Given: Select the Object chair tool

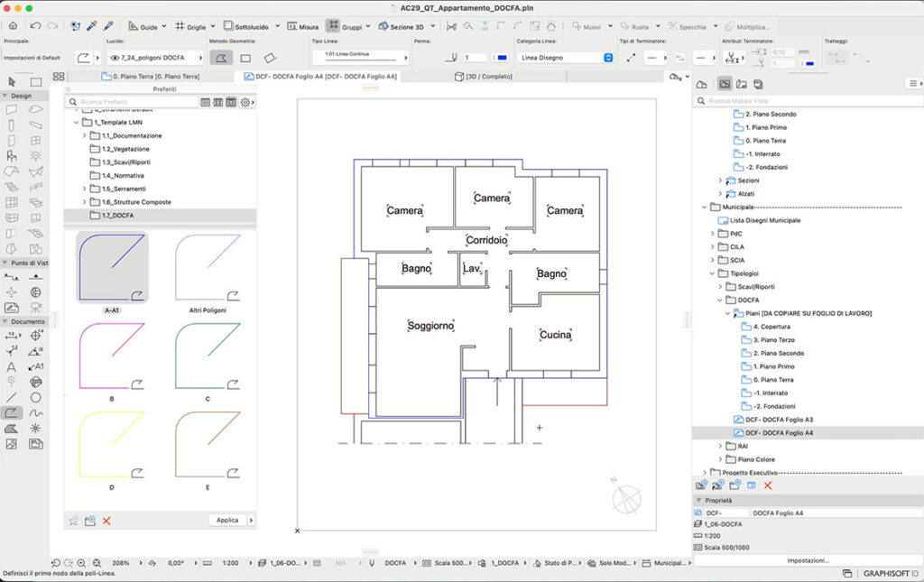Looking at the screenshot, I should [11, 156].
